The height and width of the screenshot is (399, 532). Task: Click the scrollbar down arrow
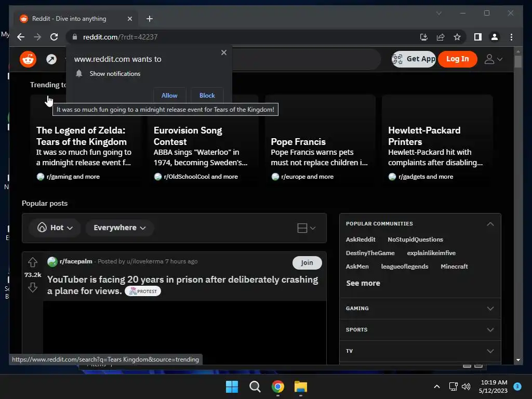(x=518, y=360)
